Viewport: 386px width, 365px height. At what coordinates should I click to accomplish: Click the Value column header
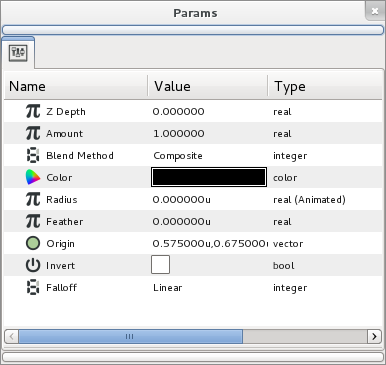pyautogui.click(x=208, y=87)
